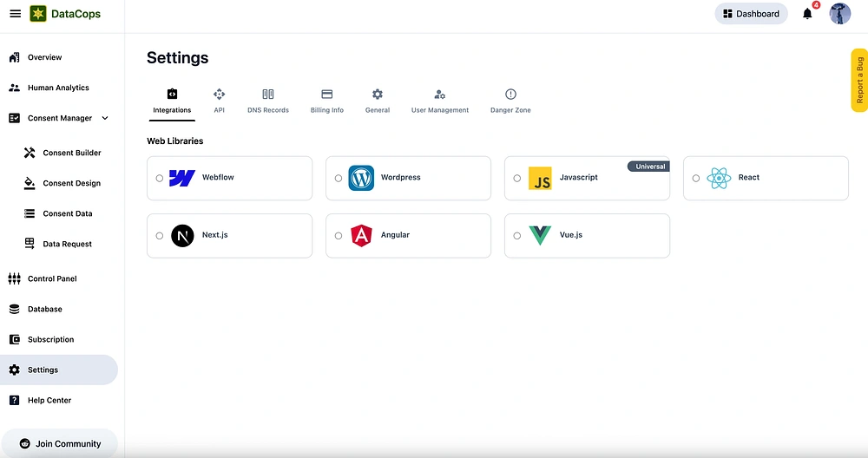Click the Join Community button label
This screenshot has width=868, height=458.
[x=68, y=443]
